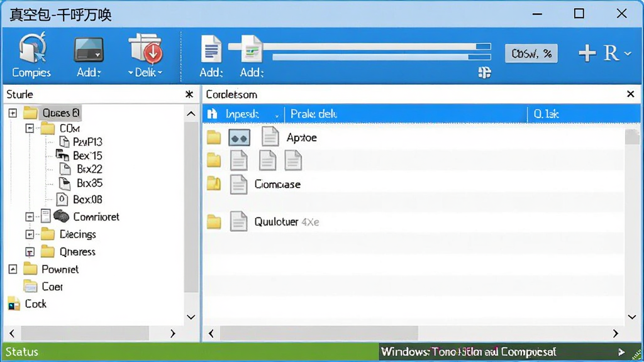Click the icon in the Inpesdt column header
644x362 pixels.
tap(212, 114)
